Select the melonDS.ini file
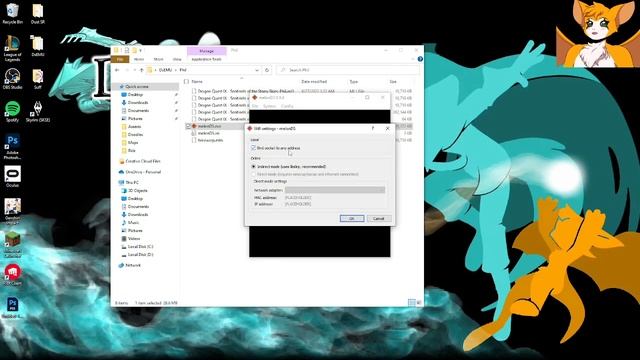640x360 pixels. coord(209,133)
